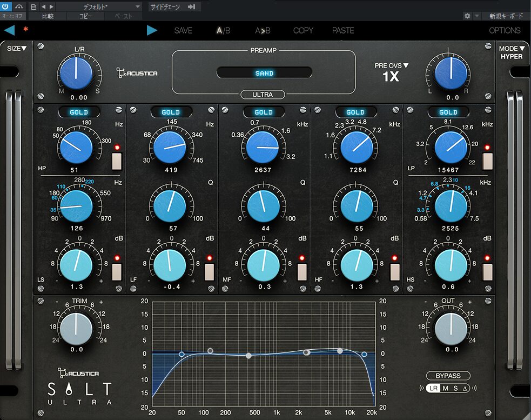Viewport: 531px width, 420px height.
Task: Click the automation curve icon beside power
Action: pyautogui.click(x=20, y=6)
